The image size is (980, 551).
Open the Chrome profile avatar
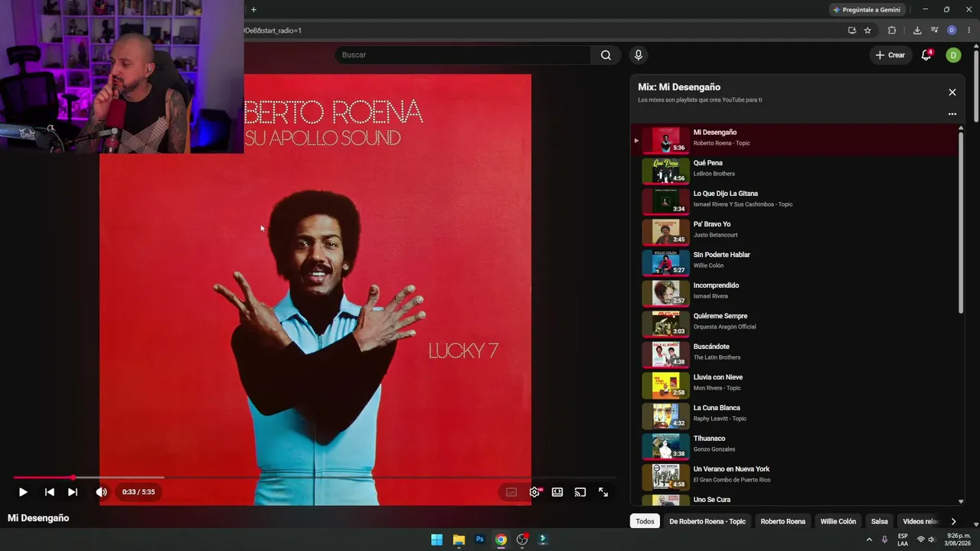[952, 31]
